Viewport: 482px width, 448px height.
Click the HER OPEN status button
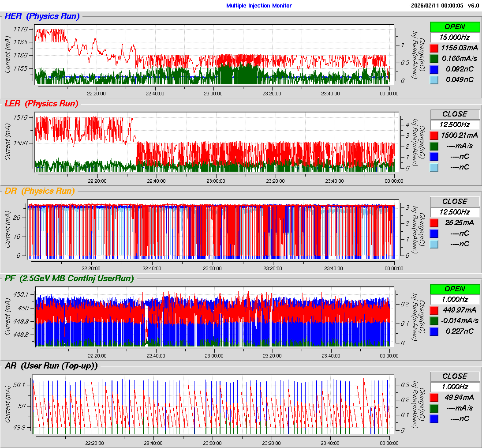pyautogui.click(x=455, y=27)
